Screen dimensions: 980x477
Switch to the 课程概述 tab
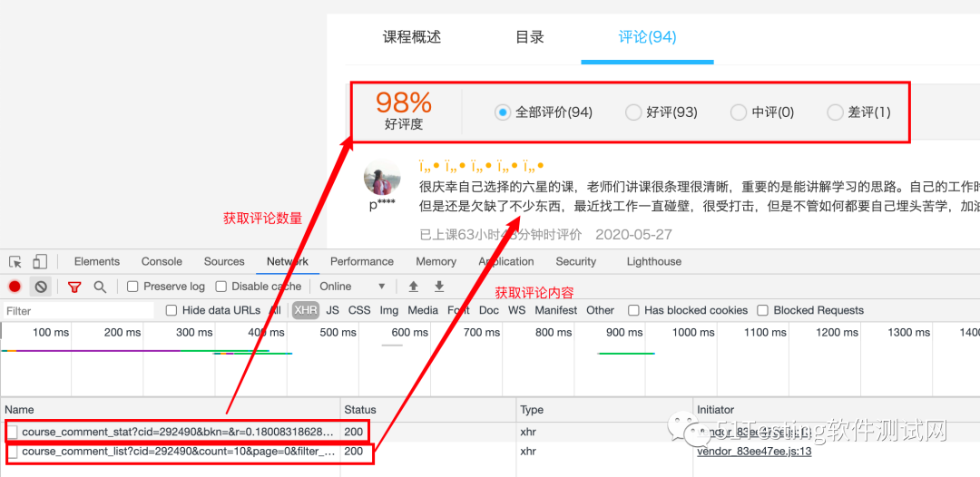[412, 37]
